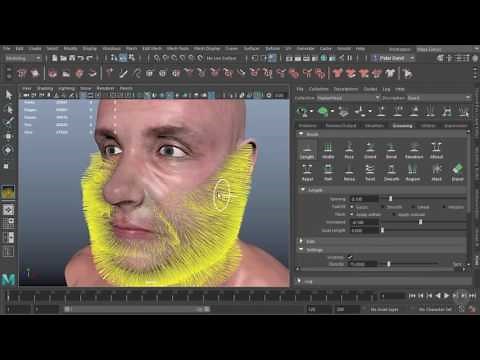The image size is (480, 360).
Task: Activate the Move tool in toolbox
Action: click(x=9, y=136)
